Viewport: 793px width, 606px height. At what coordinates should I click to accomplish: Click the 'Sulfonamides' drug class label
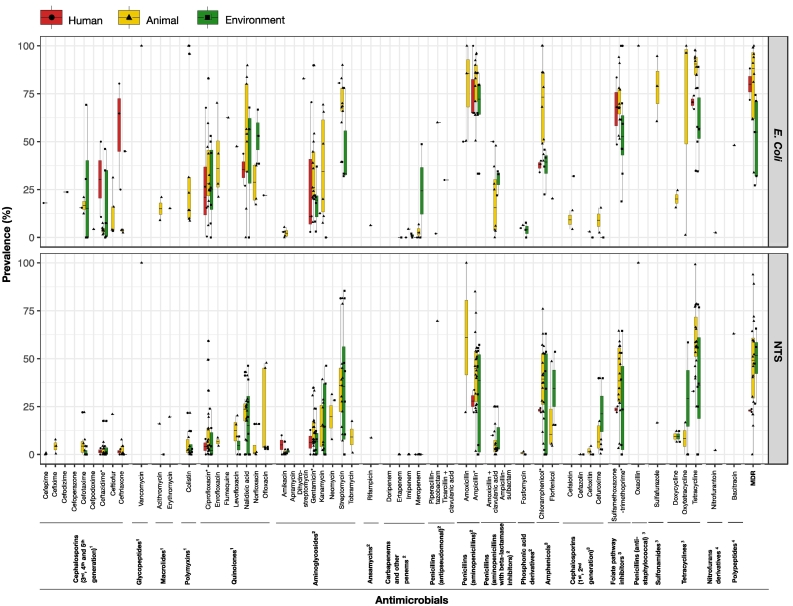pos(658,563)
